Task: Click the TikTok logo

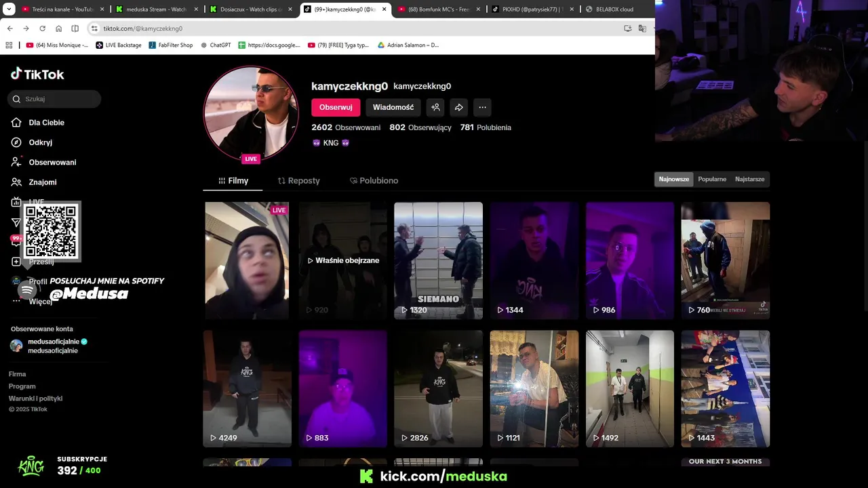Action: (37, 74)
